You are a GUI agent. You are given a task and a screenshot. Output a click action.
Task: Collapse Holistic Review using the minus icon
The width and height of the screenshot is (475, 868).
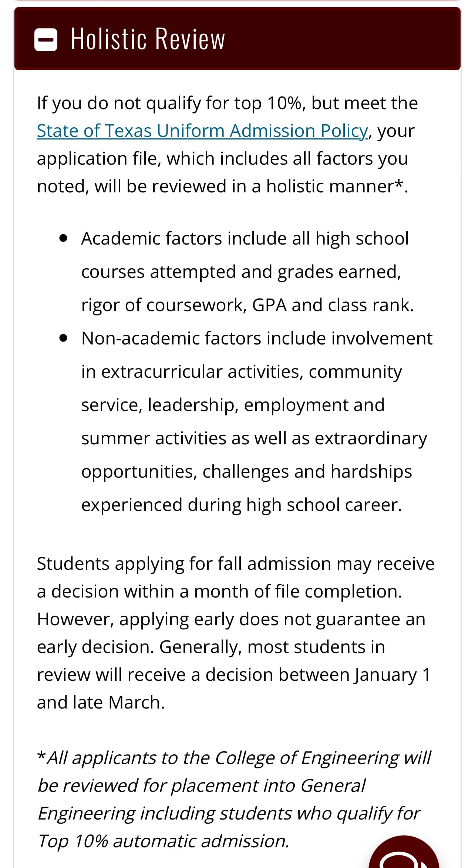pos(46,39)
